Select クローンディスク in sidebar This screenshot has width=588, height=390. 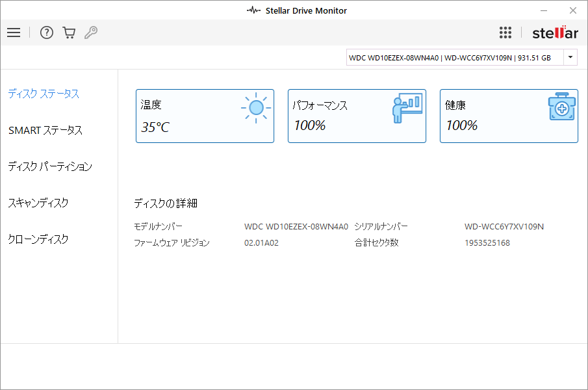(38, 239)
